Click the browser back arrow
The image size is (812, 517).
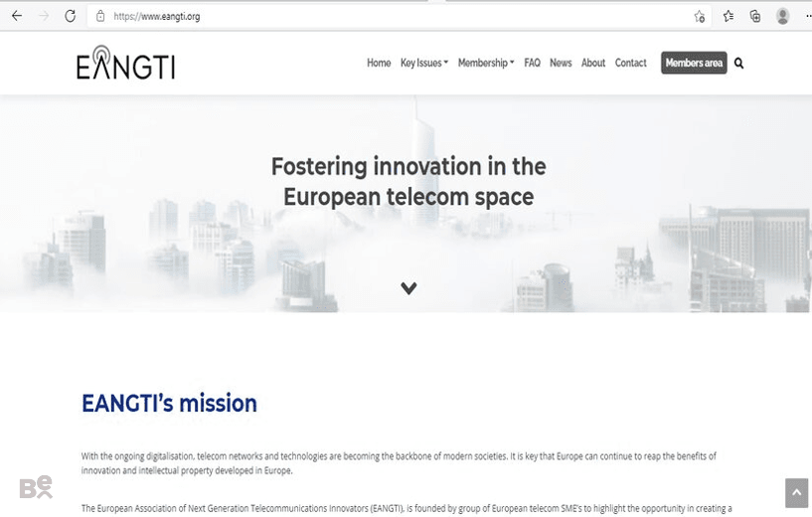point(17,16)
